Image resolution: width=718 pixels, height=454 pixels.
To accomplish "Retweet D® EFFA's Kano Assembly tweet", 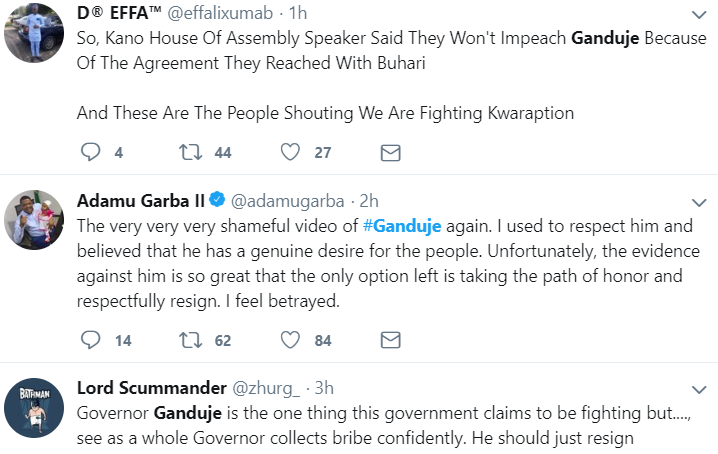I will tap(190, 152).
